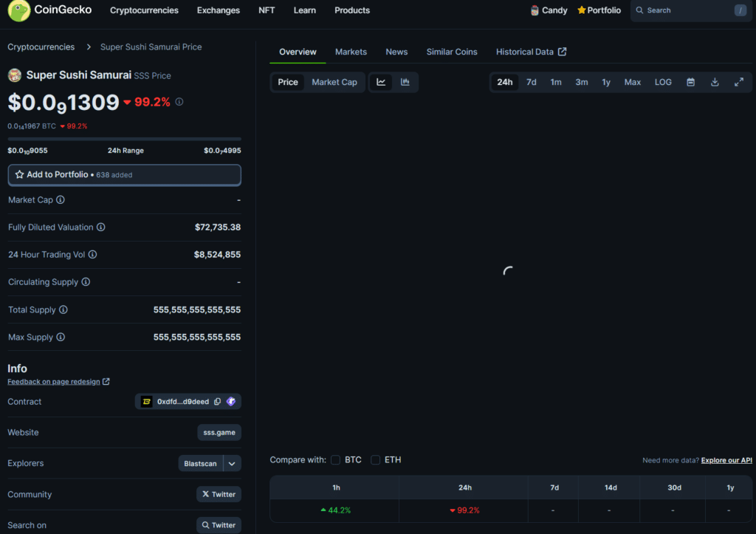756x534 pixels.
Task: Select the 3m time range
Action: [582, 82]
